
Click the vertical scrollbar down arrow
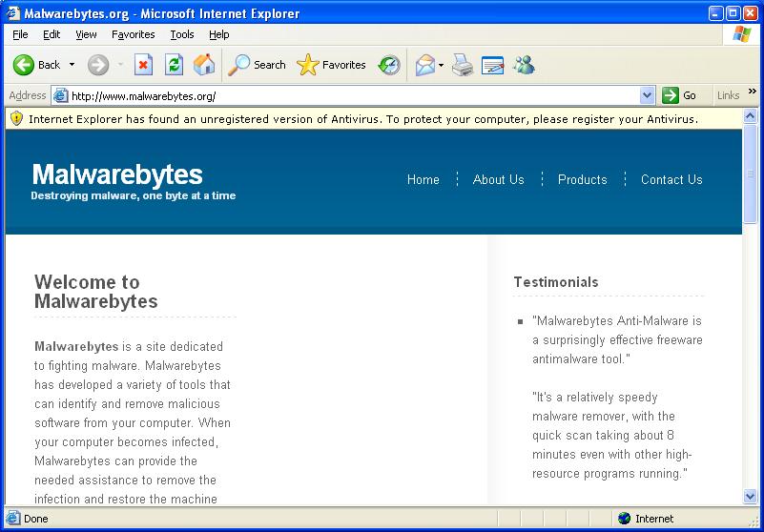click(750, 497)
